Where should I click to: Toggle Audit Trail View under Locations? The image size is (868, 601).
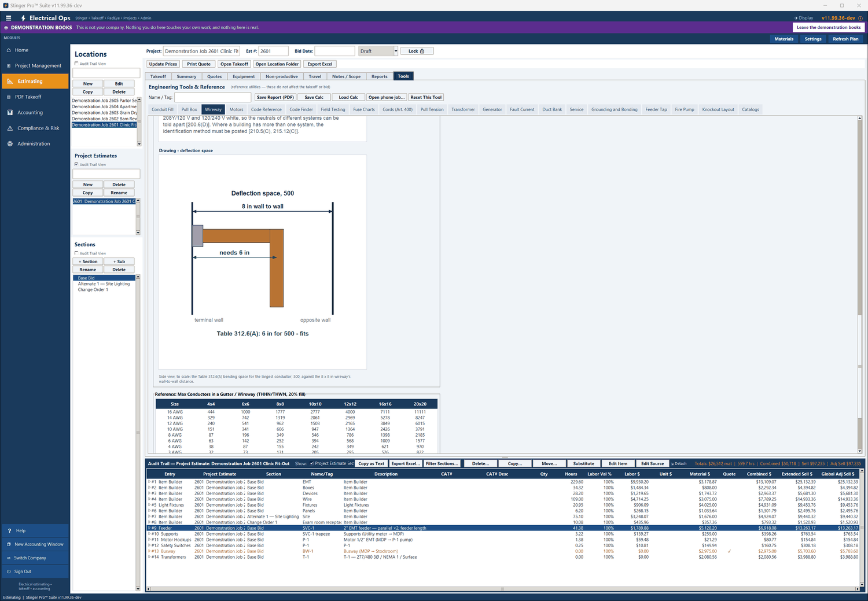[76, 64]
